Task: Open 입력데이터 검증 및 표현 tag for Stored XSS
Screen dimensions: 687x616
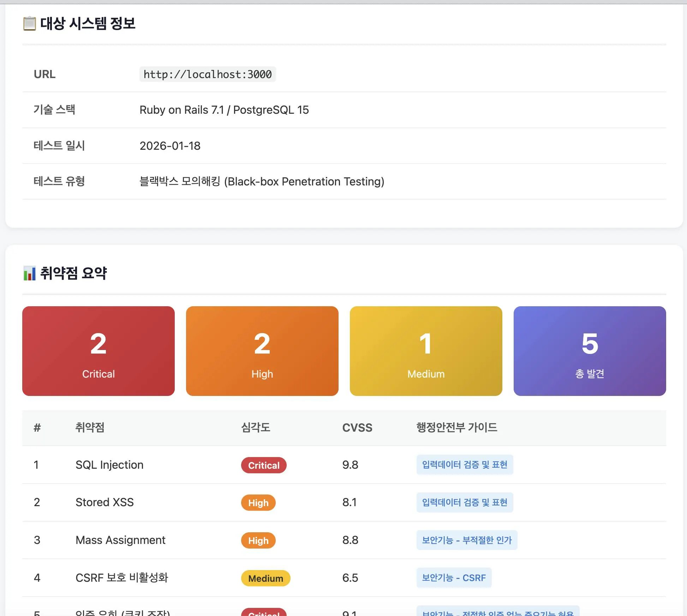Action: (465, 502)
